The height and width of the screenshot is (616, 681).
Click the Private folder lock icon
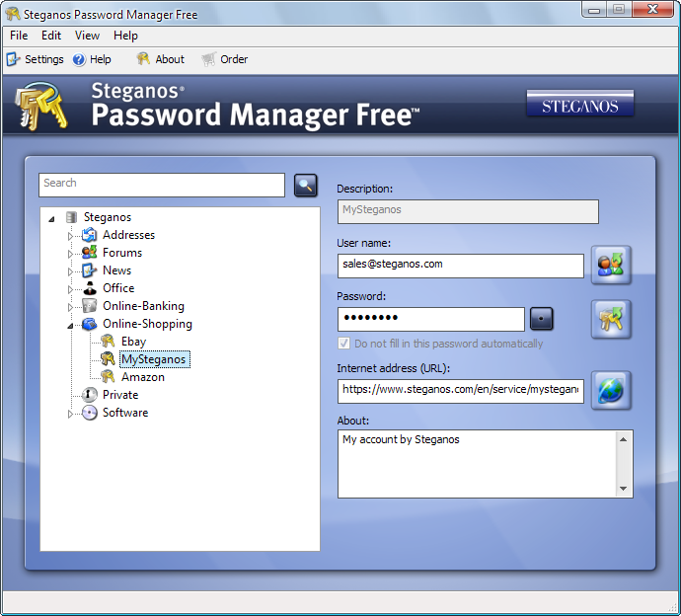coord(89,395)
